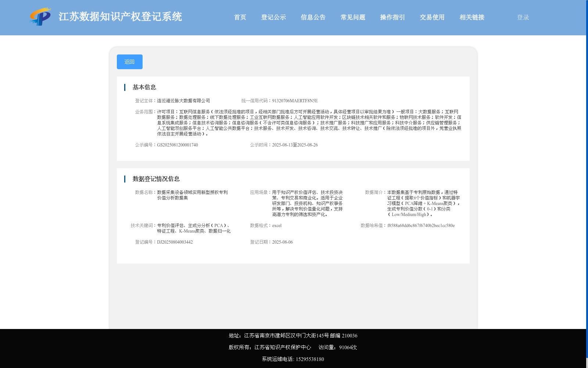Viewport: 588px width, 368px height.
Task: Open the 相关链接 menu item
Action: [x=472, y=17]
